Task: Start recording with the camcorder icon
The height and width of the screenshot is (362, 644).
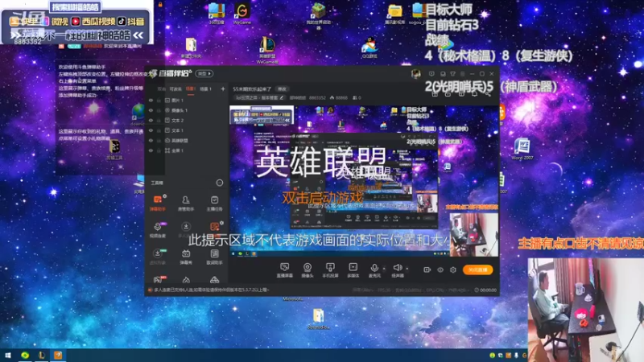Action: [x=427, y=269]
